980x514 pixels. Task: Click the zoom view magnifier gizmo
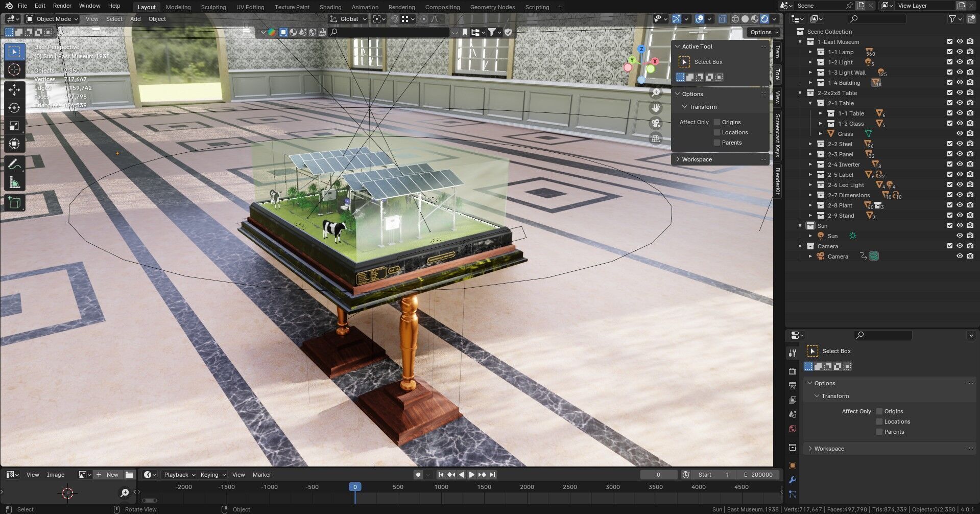[656, 92]
